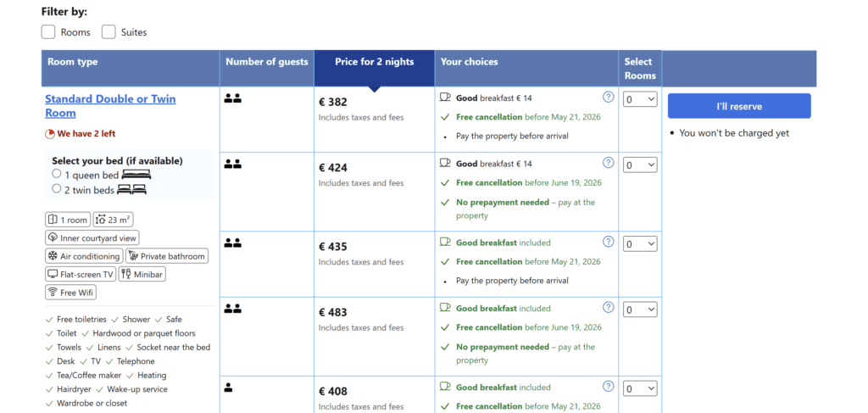Open room quantity dropdown for €424 offer
Image resolution: width=868 pixels, height=413 pixels.
click(640, 165)
